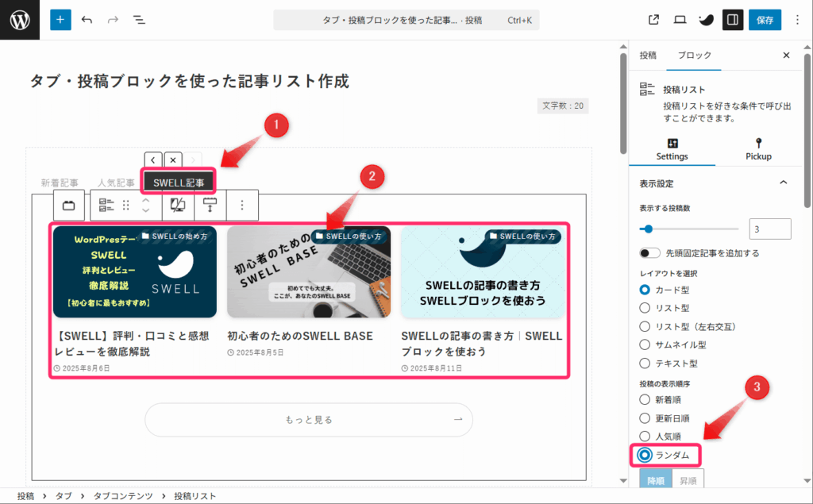The image size is (813, 504).
Task: Open the block bottom margin setting icon
Action: (x=210, y=206)
